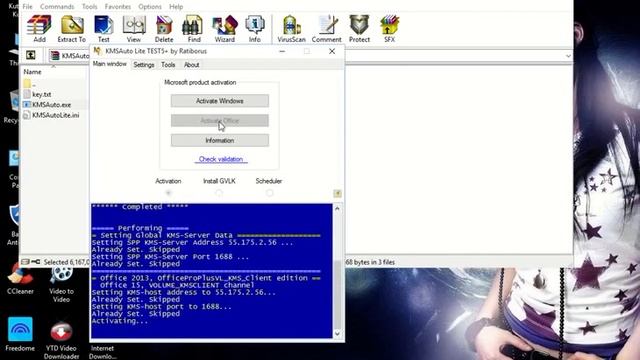Open the File menu in WinRAR
The width and height of the screenshot is (640, 360).
point(27,7)
